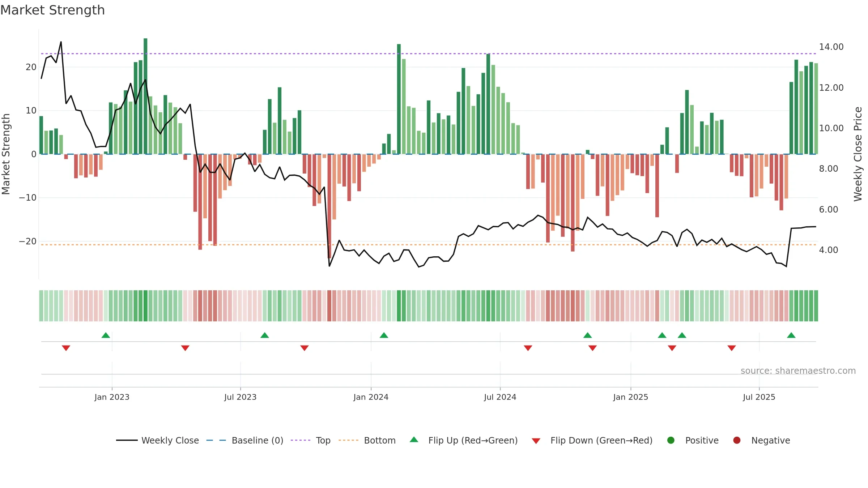The height and width of the screenshot is (488, 868).
Task: Click the 6.00 price tick label
Action: pyautogui.click(x=829, y=210)
